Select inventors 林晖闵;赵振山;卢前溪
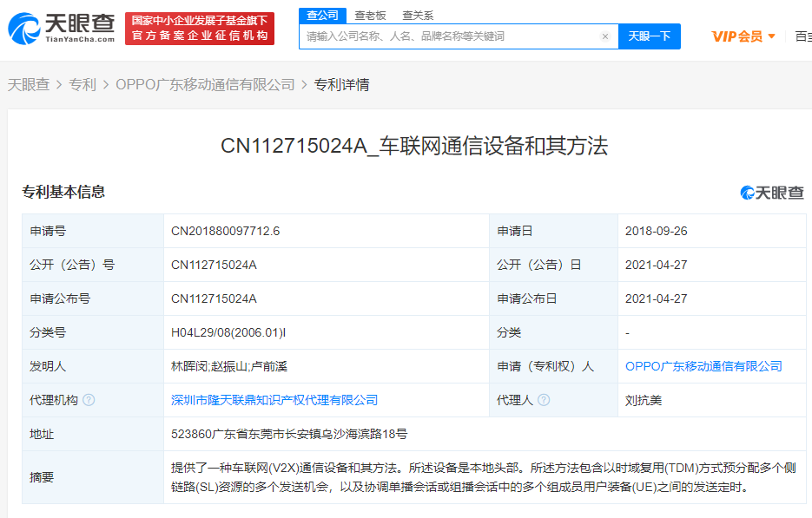Screen dimensions: 812x518 [229, 366]
